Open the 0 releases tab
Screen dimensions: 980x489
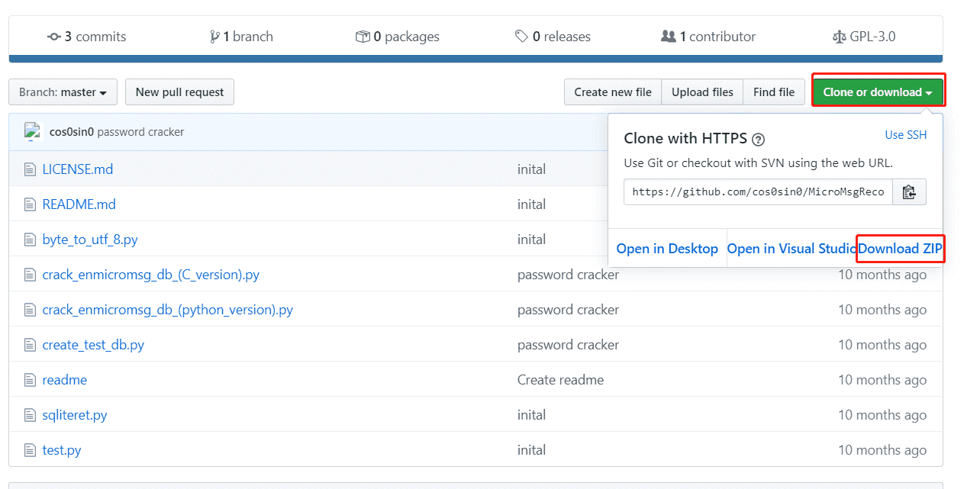pos(553,37)
